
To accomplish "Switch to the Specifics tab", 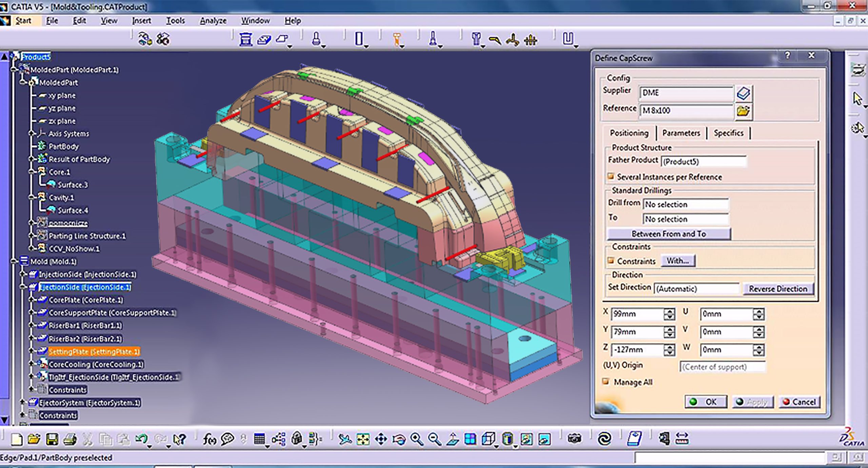I will 728,133.
